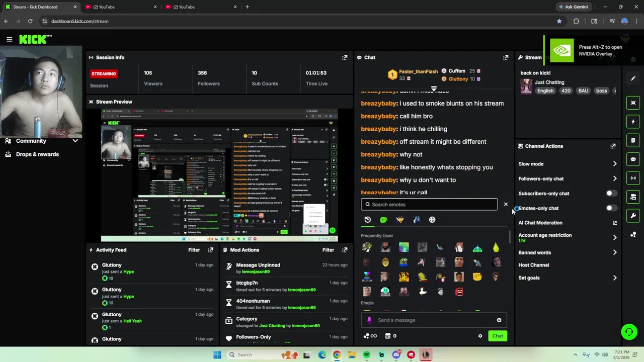Click the green Chat send button
Viewport: 644px width, 362px height.
coord(498,336)
